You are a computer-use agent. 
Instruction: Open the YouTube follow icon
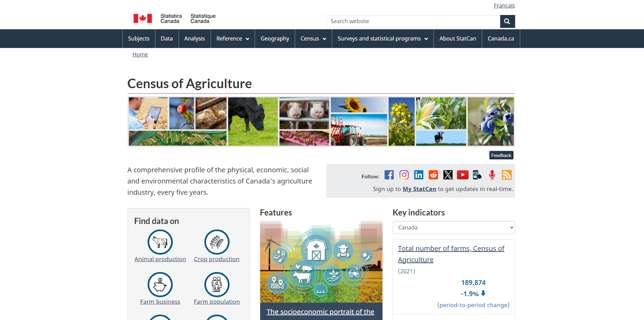pos(462,175)
